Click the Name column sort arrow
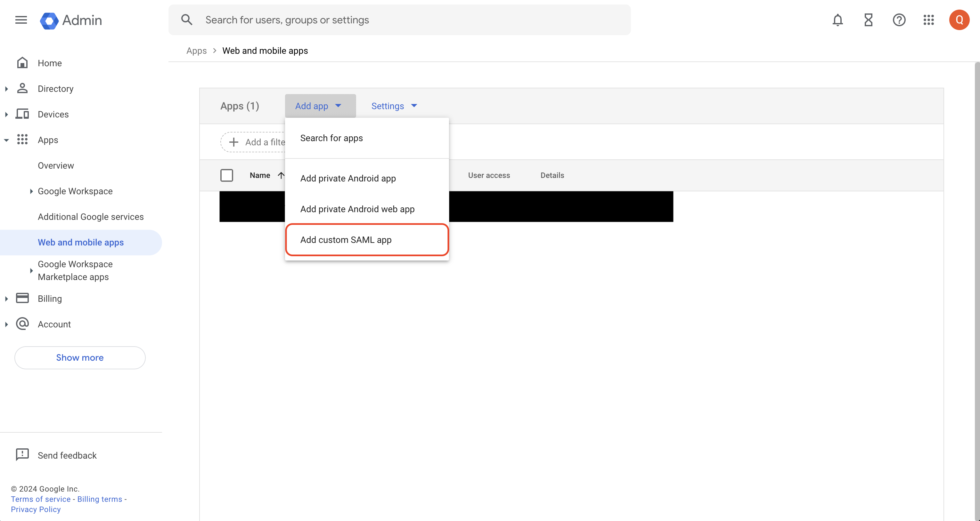 click(281, 175)
